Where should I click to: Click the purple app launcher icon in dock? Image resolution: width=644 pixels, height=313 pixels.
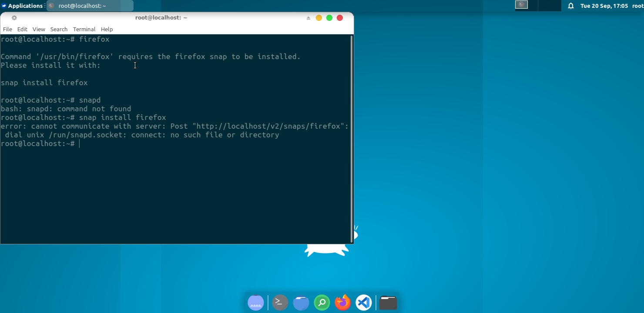click(256, 302)
